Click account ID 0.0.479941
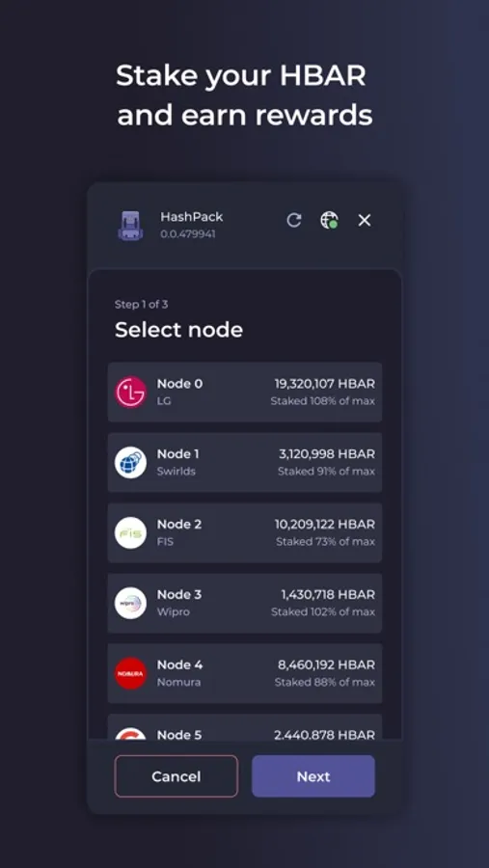This screenshot has height=868, width=489. (x=188, y=234)
